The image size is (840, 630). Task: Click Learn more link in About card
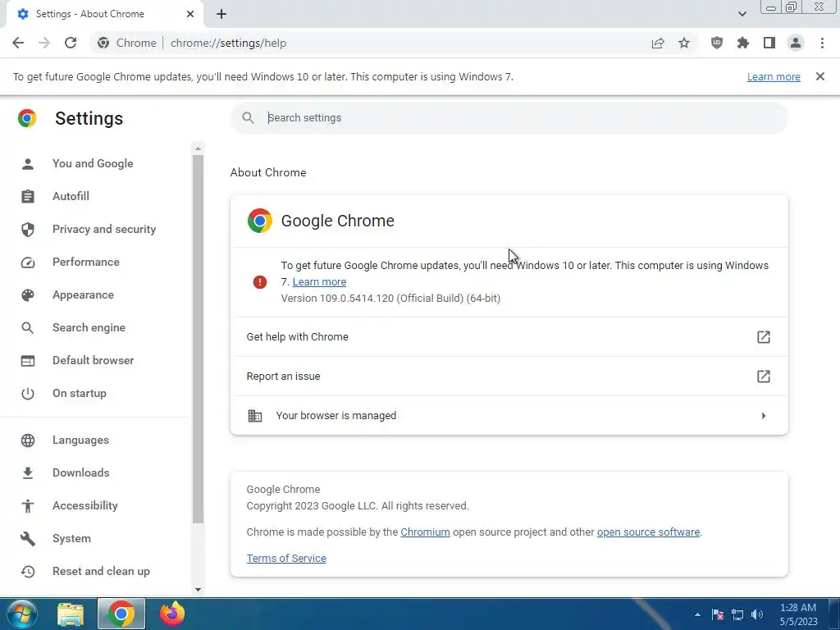click(319, 282)
